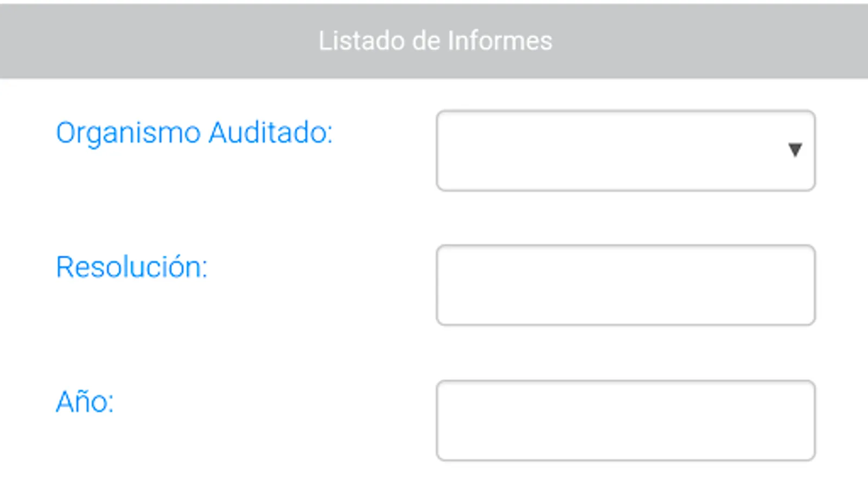
Task: Select the black triangle in the select box
Action: pyautogui.click(x=795, y=150)
